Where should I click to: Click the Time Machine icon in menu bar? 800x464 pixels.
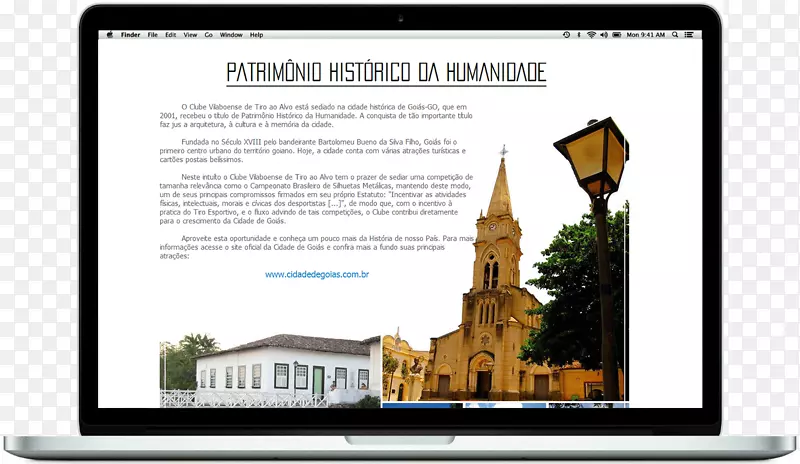(x=566, y=35)
